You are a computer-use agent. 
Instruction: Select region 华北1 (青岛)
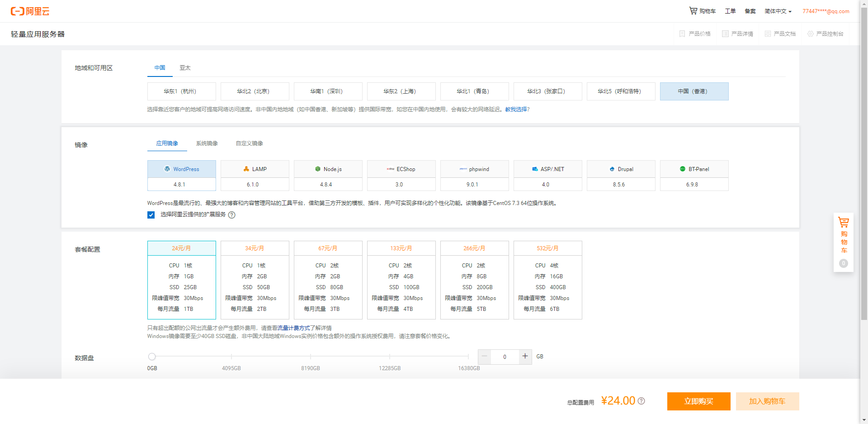pos(475,91)
